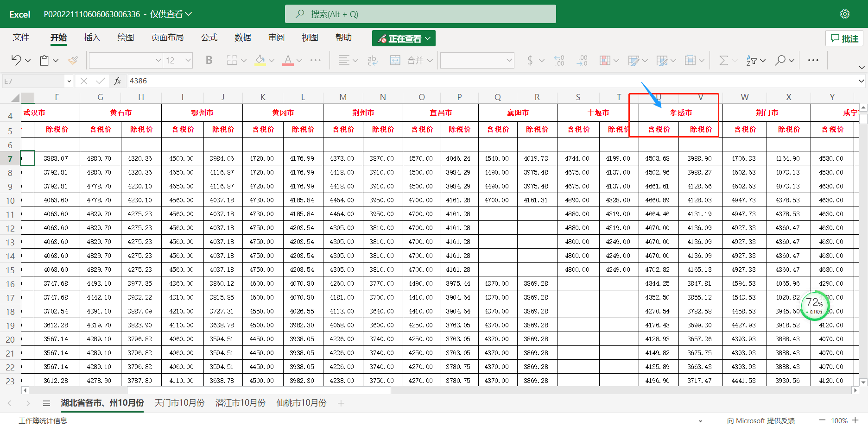Click 向 Microsoft 提供反馈 link
Screen dimensions: 868x426
coord(761,420)
